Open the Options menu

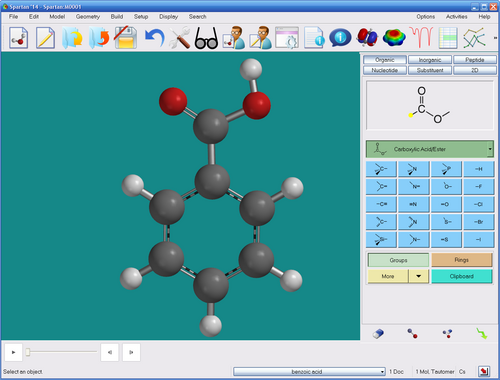click(x=425, y=17)
